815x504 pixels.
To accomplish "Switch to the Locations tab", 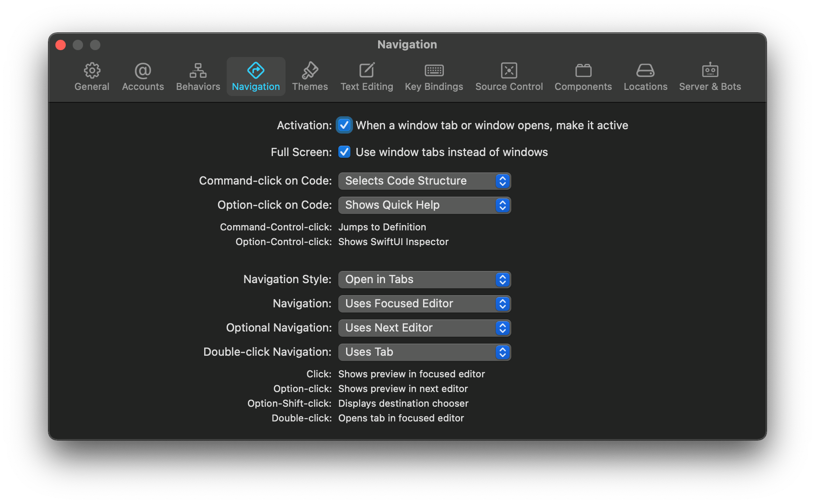I will (x=645, y=76).
